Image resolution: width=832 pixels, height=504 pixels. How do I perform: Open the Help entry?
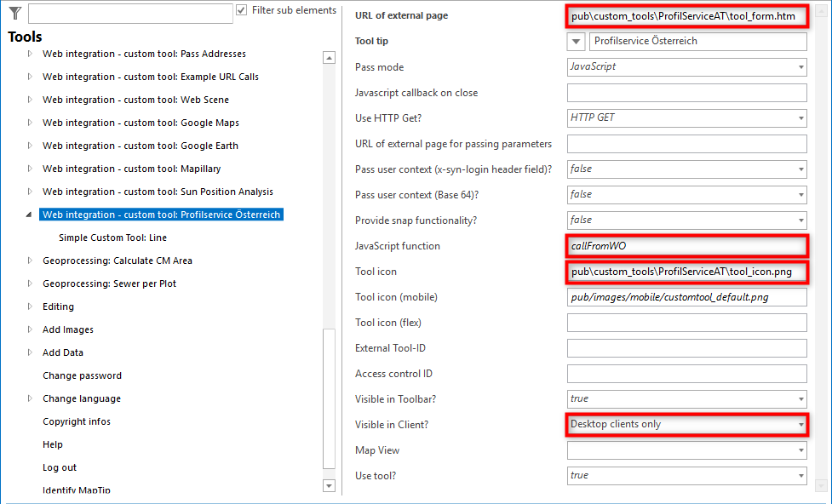pyautogui.click(x=53, y=444)
